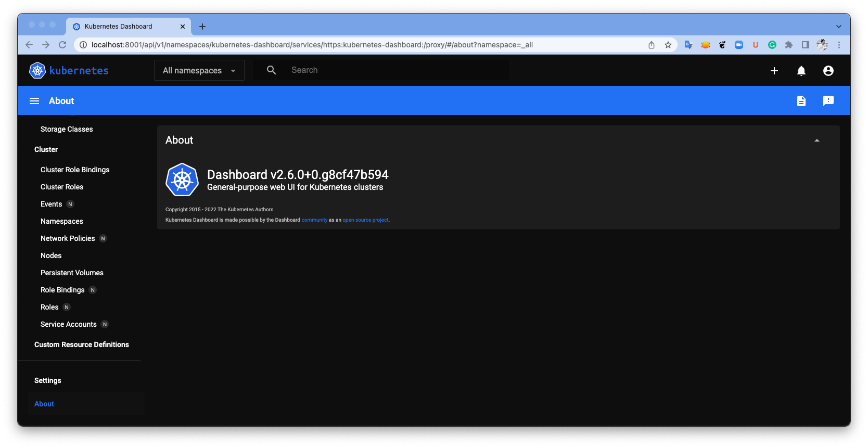Open Cluster Role Bindings
The width and height of the screenshot is (868, 448).
tap(75, 170)
